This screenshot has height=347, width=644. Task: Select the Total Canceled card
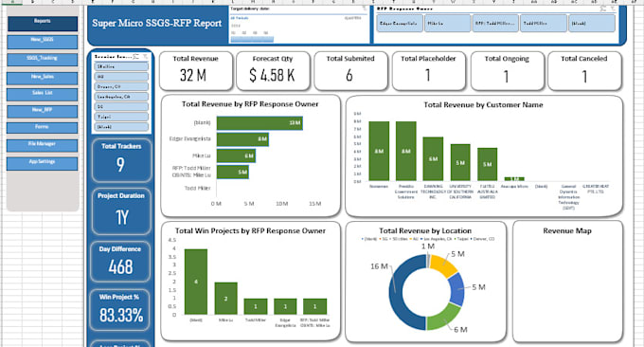[x=584, y=71]
